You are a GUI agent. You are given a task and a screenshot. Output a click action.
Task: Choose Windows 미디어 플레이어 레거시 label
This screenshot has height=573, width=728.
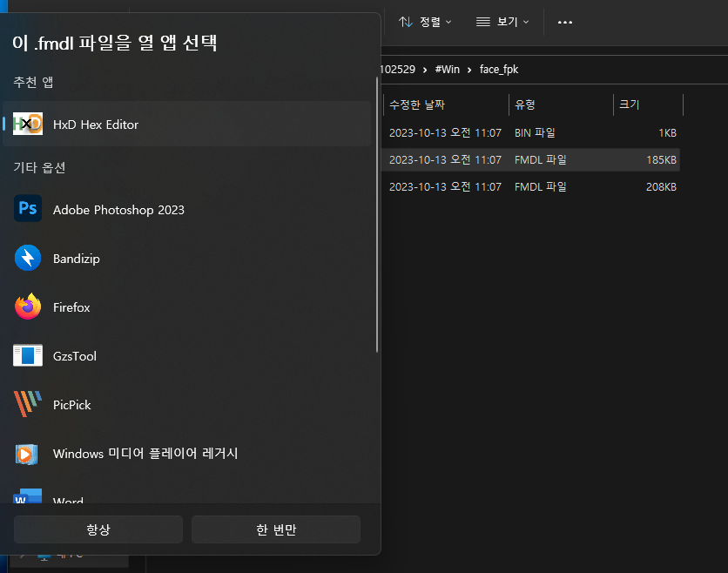[x=145, y=453]
